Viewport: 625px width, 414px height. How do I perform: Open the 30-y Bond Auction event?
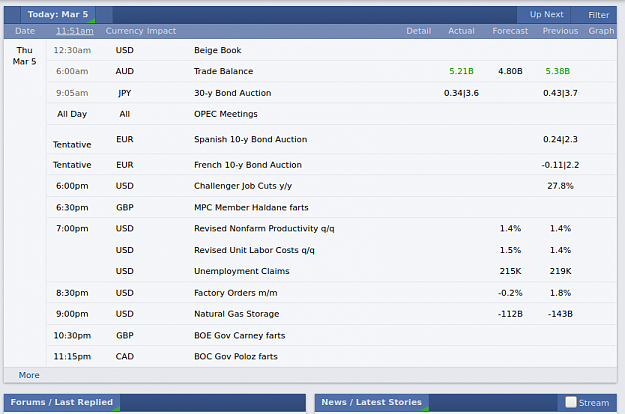(232, 93)
